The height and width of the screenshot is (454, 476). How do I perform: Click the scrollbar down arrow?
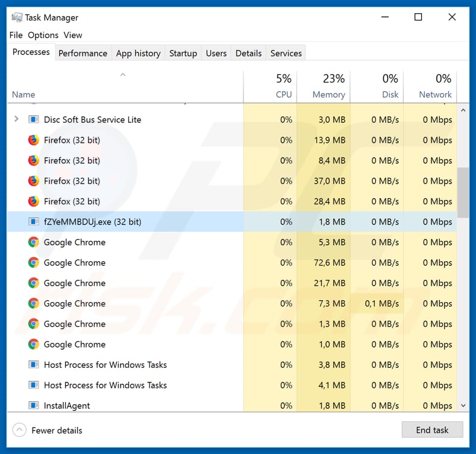point(463,405)
